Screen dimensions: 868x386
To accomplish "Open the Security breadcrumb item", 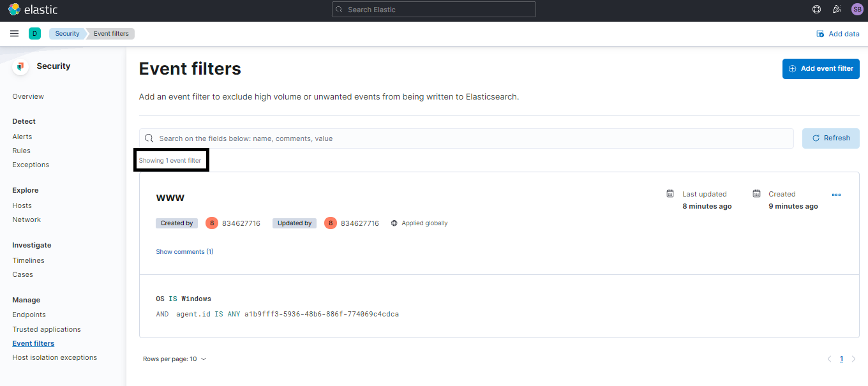I will (x=66, y=33).
